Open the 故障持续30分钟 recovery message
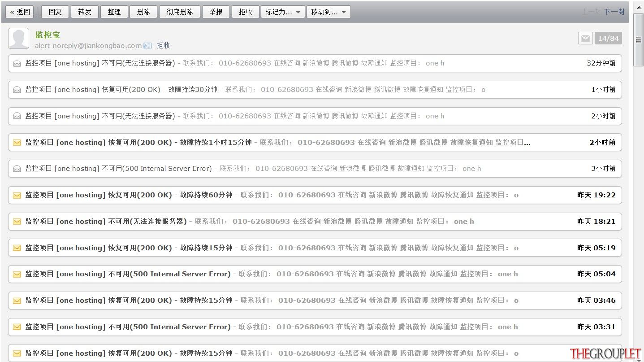Screen dimensions: 644x362 click(121, 89)
